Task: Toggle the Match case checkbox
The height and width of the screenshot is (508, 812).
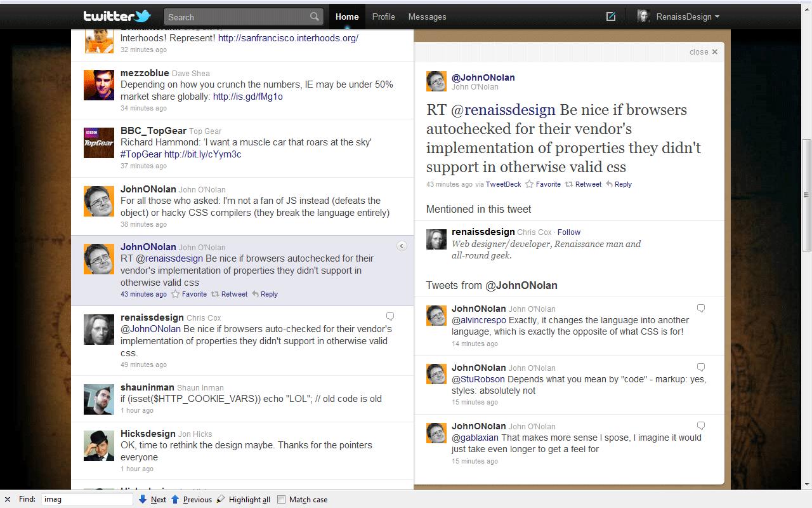Action: click(x=282, y=500)
